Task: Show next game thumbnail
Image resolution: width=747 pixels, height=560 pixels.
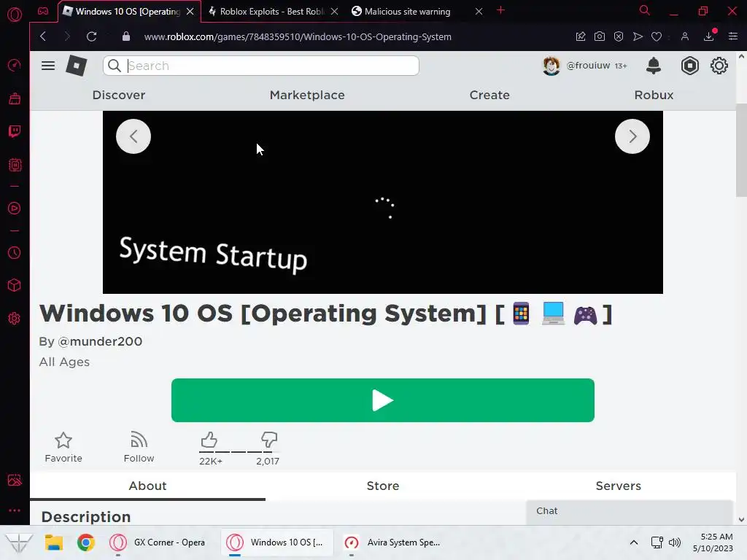Action: click(x=632, y=136)
